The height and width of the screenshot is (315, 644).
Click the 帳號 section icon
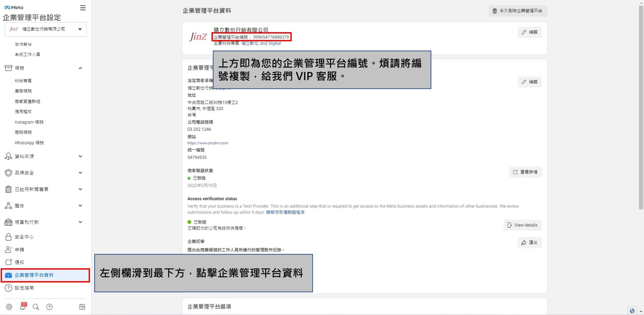(8, 68)
